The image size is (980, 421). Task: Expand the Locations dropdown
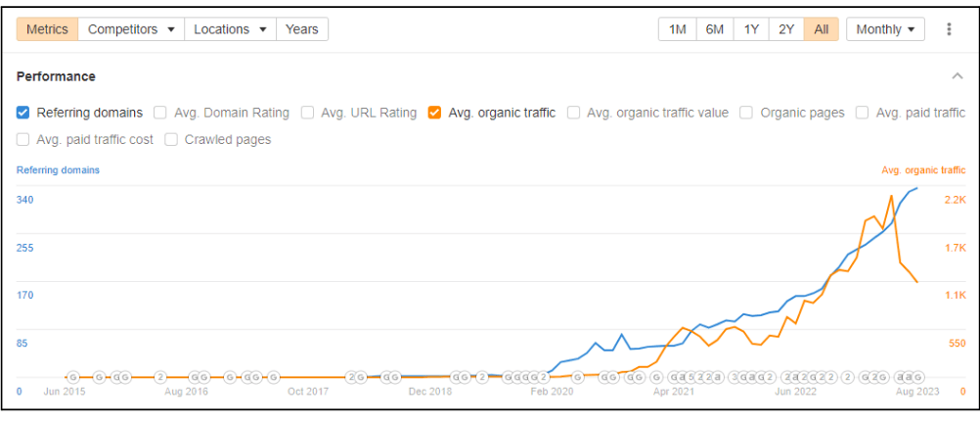pyautogui.click(x=229, y=29)
